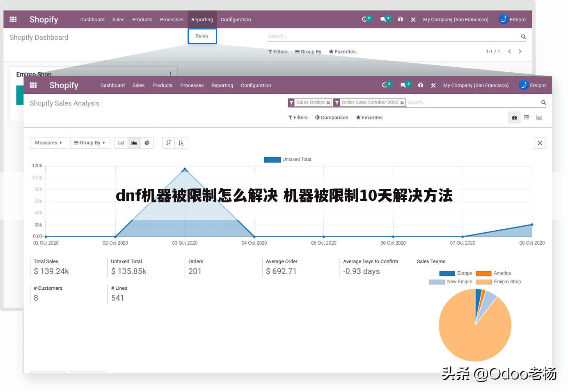Screen dimensions: 568x392
Task: Go to next page in back window
Action: 520,51
